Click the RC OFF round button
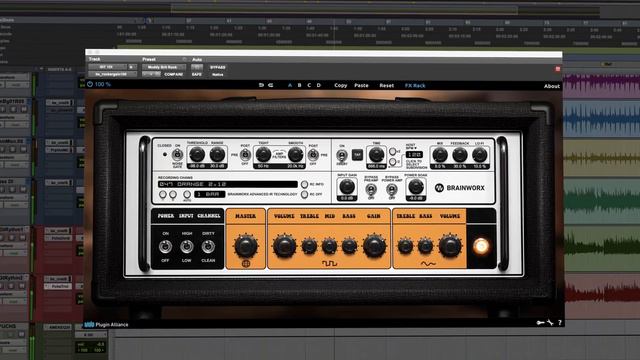 click(x=304, y=195)
